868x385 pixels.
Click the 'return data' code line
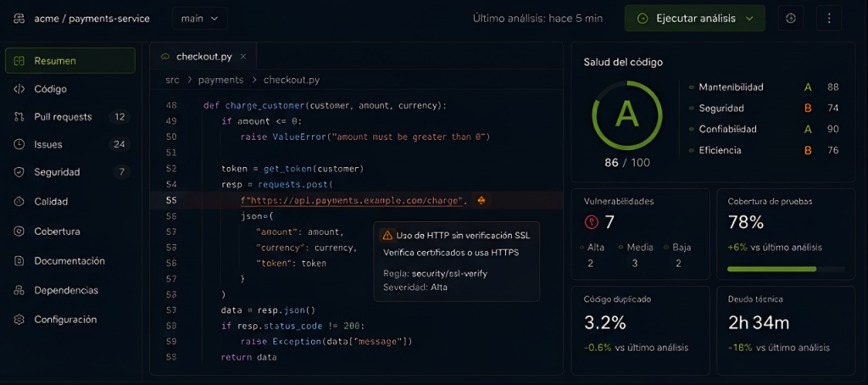248,357
